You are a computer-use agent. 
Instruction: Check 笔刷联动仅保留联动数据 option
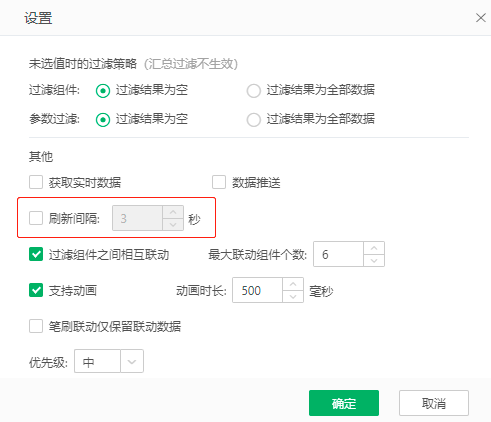point(36,326)
